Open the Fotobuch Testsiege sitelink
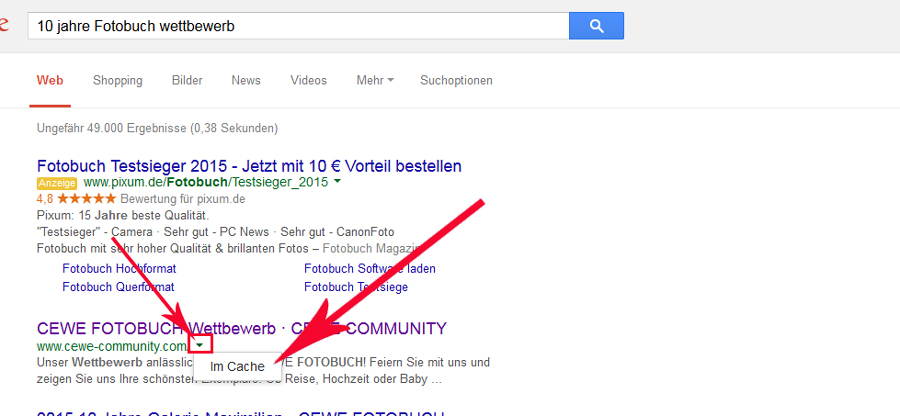This screenshot has width=900, height=416. pos(356,286)
